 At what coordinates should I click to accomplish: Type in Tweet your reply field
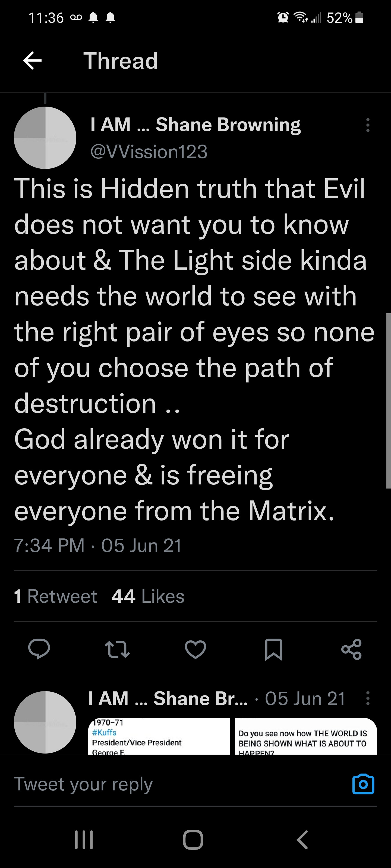tap(169, 784)
